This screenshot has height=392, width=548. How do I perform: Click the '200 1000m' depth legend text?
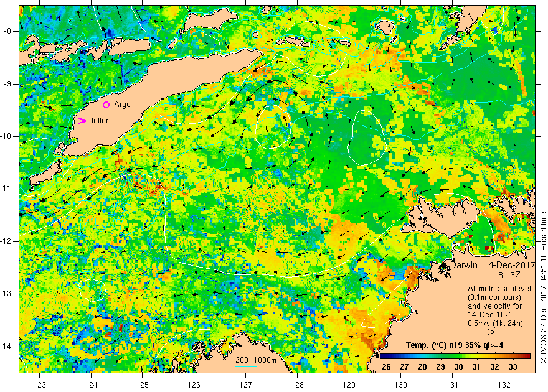coord(256,360)
